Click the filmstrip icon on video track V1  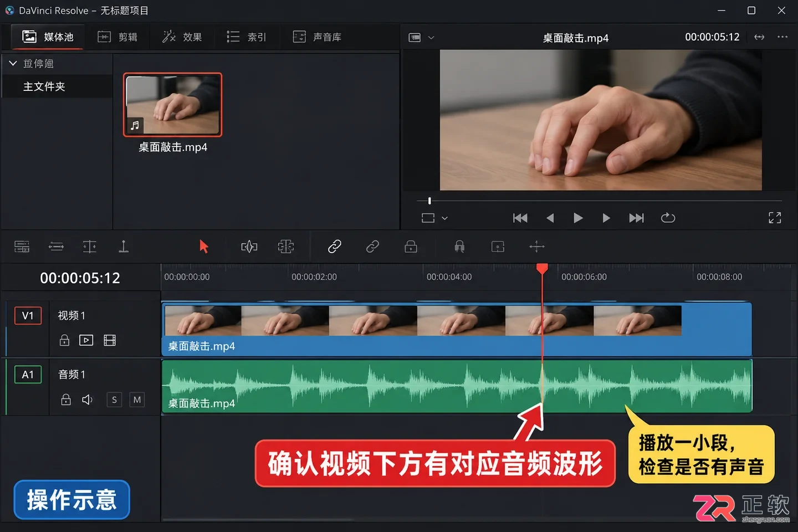[110, 340]
